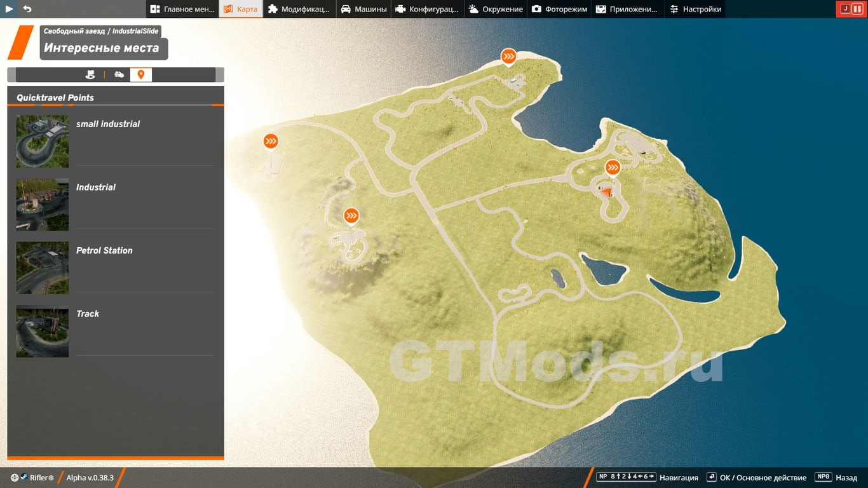
Task: Select the missions flag filter icon
Action: click(90, 75)
